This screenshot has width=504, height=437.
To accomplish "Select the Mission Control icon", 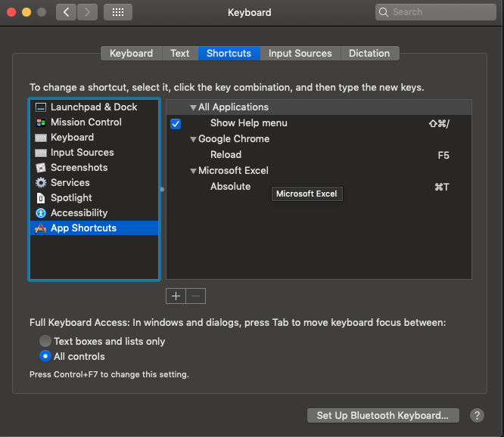I will click(41, 122).
